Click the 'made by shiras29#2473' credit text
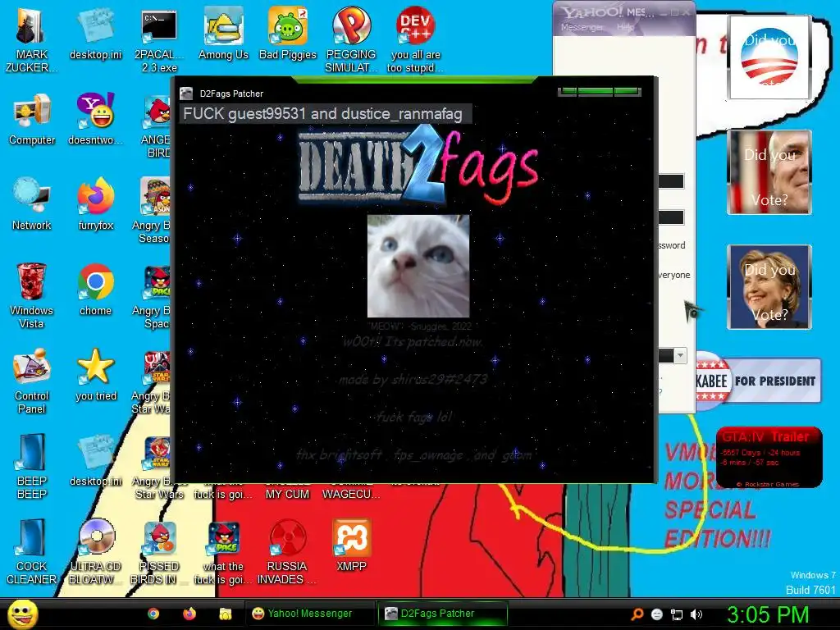Screen dimensions: 840x630 tap(413, 379)
